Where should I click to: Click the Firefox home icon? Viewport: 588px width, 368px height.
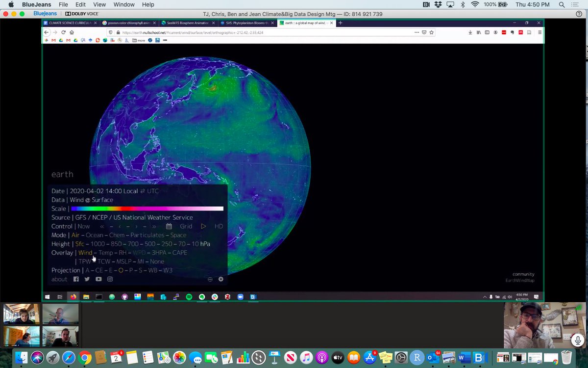pyautogui.click(x=72, y=32)
